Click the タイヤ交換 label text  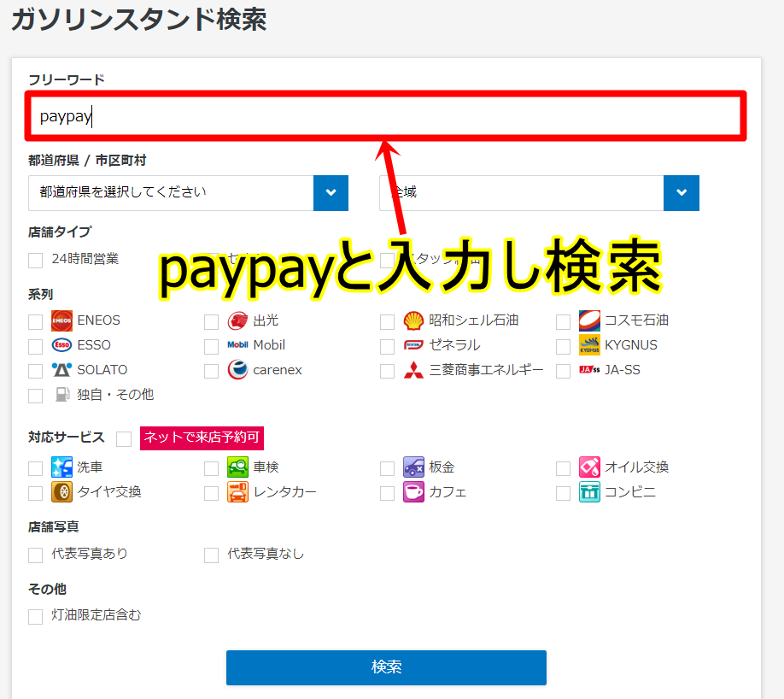[x=109, y=492]
